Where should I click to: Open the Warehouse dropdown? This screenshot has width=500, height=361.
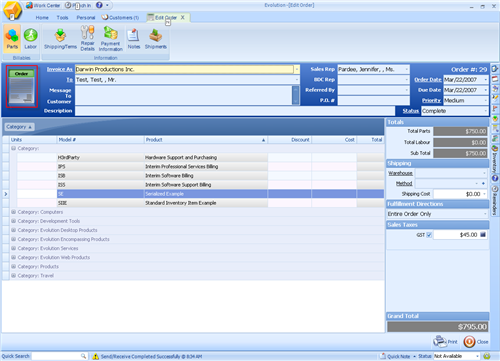484,173
